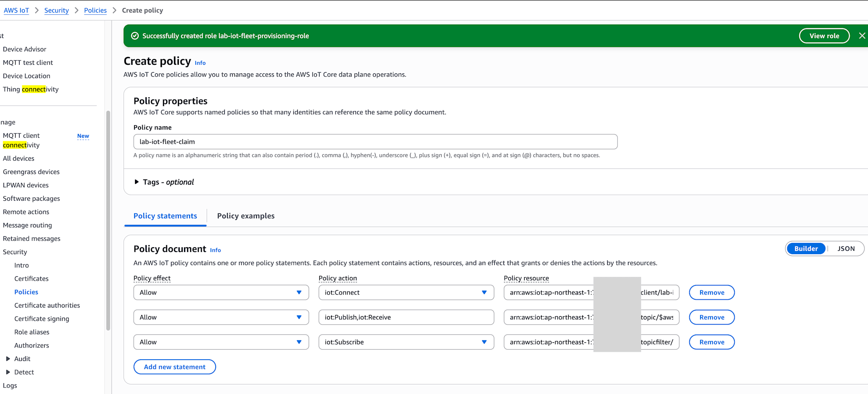Image resolution: width=868 pixels, height=394 pixels.
Task: Expand the Audit section in sidebar
Action: tap(8, 359)
